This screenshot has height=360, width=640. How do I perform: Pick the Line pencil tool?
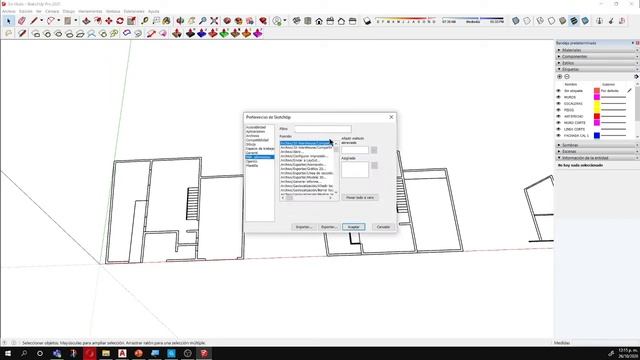[34, 21]
